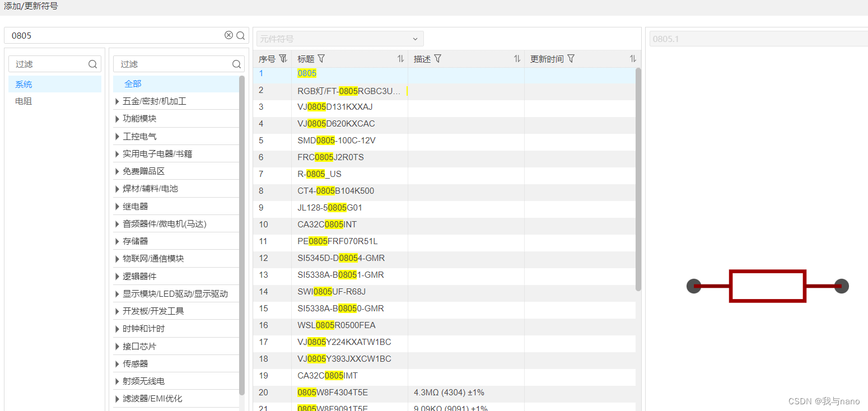Select the row 1 result titled 0805

tap(444, 76)
